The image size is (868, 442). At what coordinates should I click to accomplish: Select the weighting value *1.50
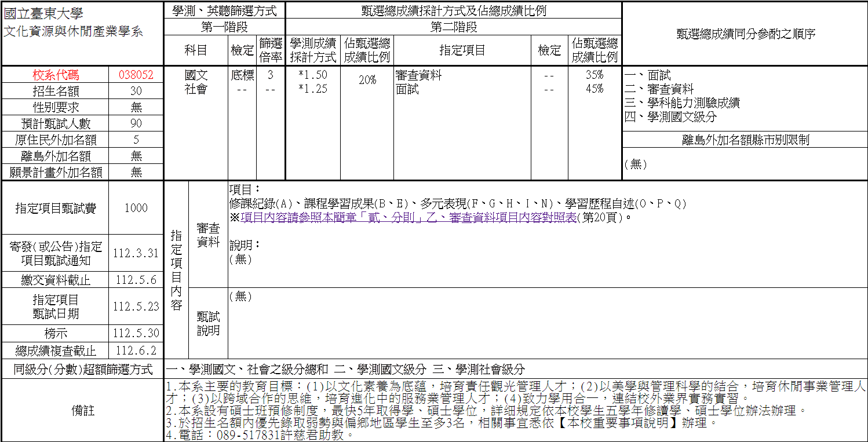(313, 75)
